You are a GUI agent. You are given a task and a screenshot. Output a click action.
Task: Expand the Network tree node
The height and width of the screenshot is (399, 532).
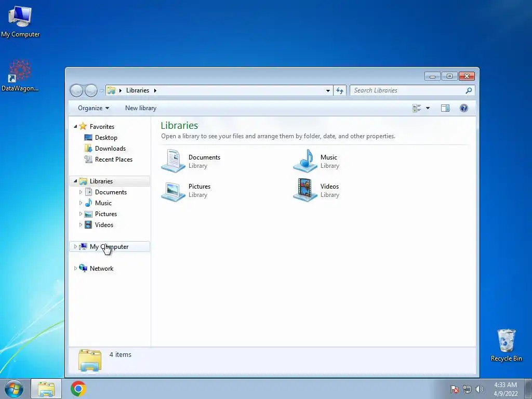[x=75, y=269]
